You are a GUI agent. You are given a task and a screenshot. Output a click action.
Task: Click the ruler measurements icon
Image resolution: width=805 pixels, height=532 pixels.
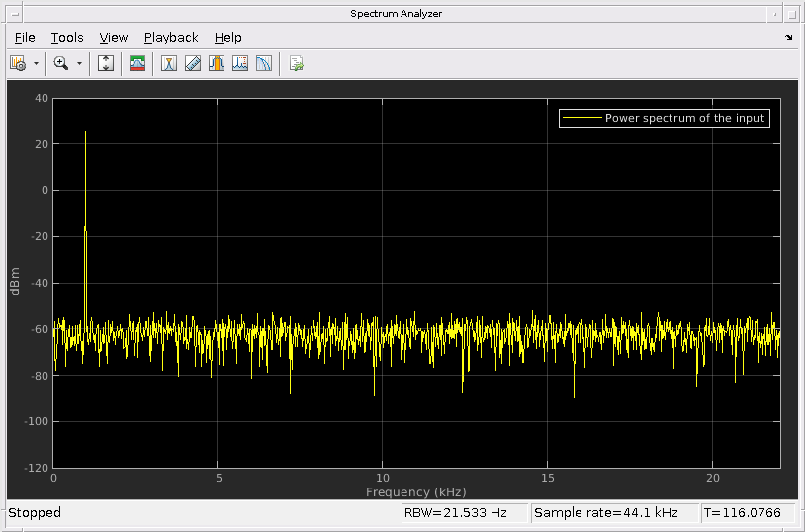tap(193, 63)
